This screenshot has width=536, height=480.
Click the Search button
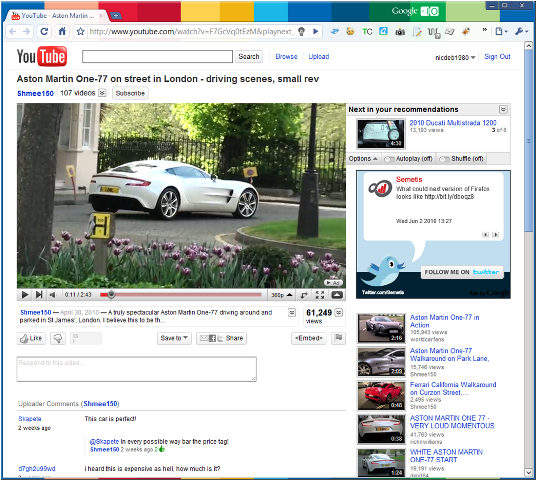249,56
